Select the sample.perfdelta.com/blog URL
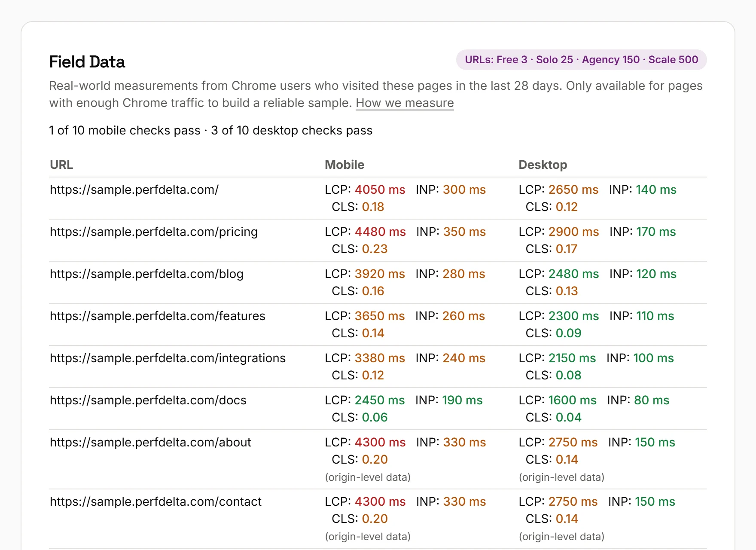Screen dimensions: 756x550 click(147, 274)
